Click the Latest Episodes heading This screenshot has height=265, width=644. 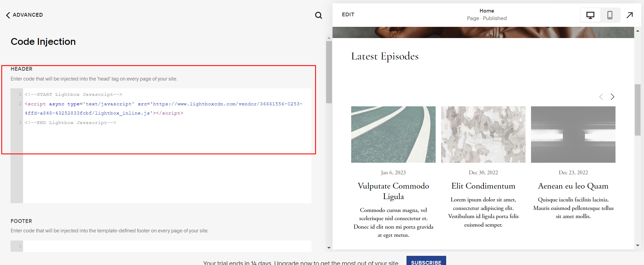(385, 56)
